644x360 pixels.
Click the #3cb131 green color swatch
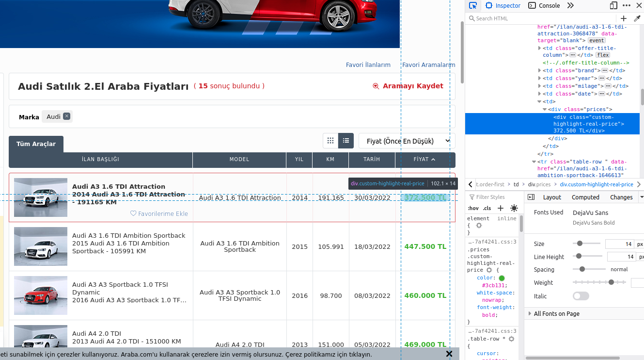(x=502, y=278)
